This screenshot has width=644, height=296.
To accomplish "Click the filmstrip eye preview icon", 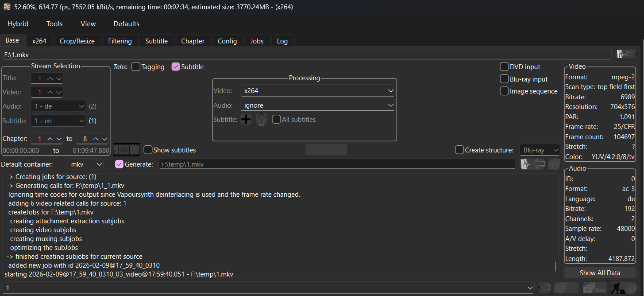I will tap(126, 150).
